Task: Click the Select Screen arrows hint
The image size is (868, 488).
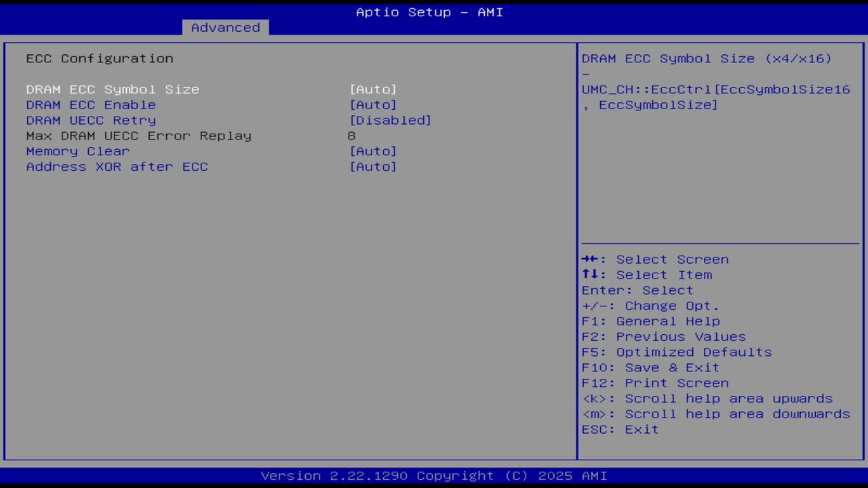Action: 655,260
